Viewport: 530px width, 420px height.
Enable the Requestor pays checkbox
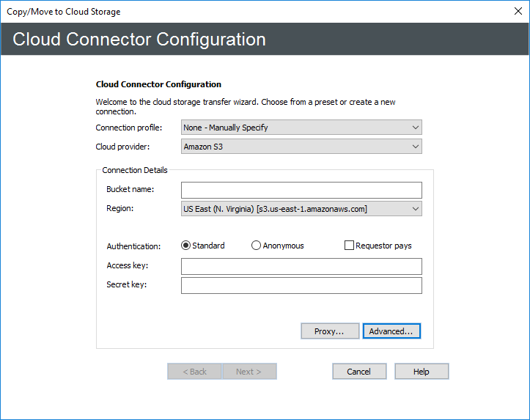350,246
